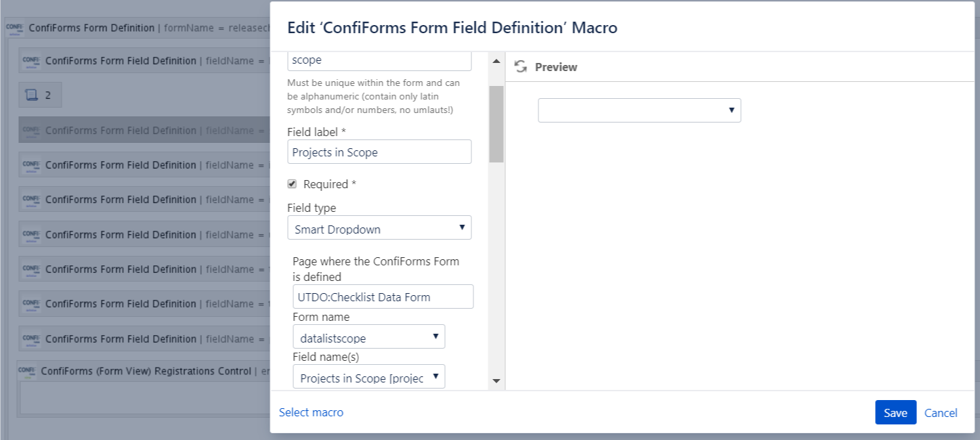This screenshot has height=440, width=980.
Task: Click the Preview refresh icon
Action: [521, 66]
